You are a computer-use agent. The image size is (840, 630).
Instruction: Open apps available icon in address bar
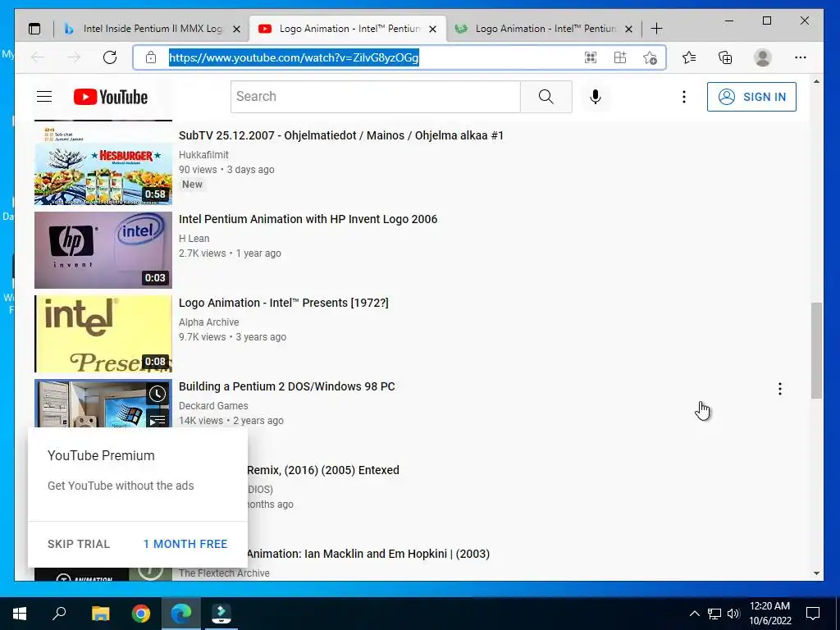click(x=620, y=57)
